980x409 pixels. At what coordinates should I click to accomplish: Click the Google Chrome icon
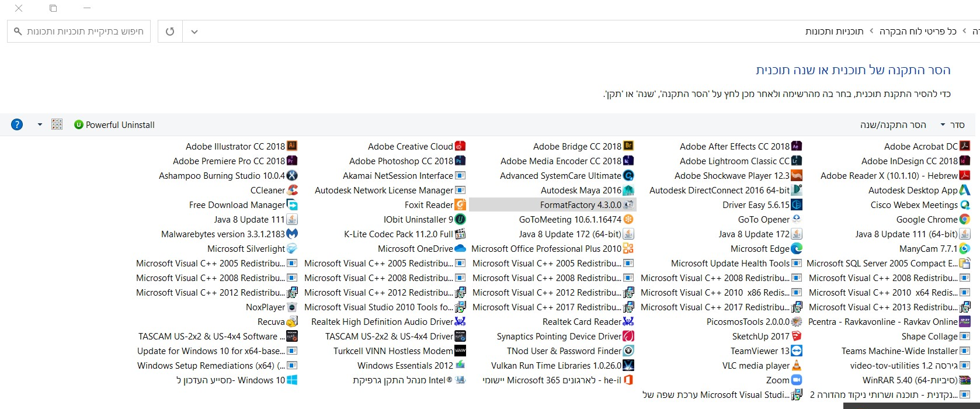tap(965, 219)
